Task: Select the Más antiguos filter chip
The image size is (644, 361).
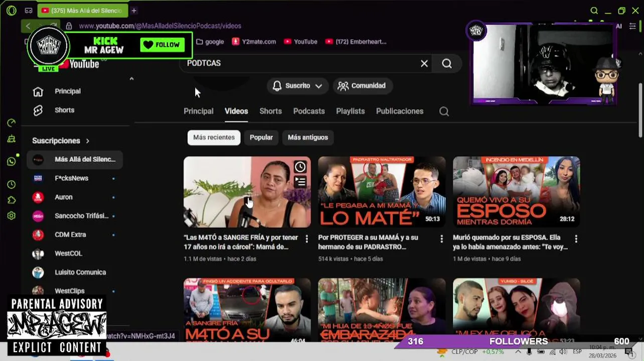Action: pos(308,137)
